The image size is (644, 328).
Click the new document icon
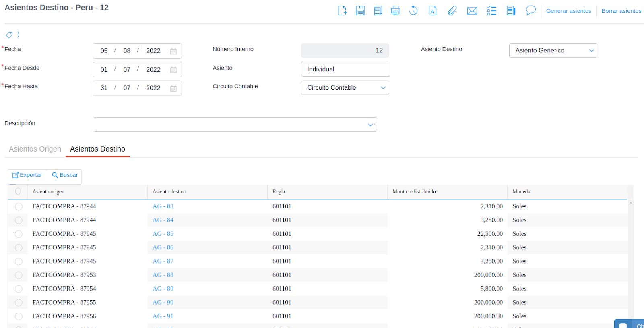(x=342, y=11)
